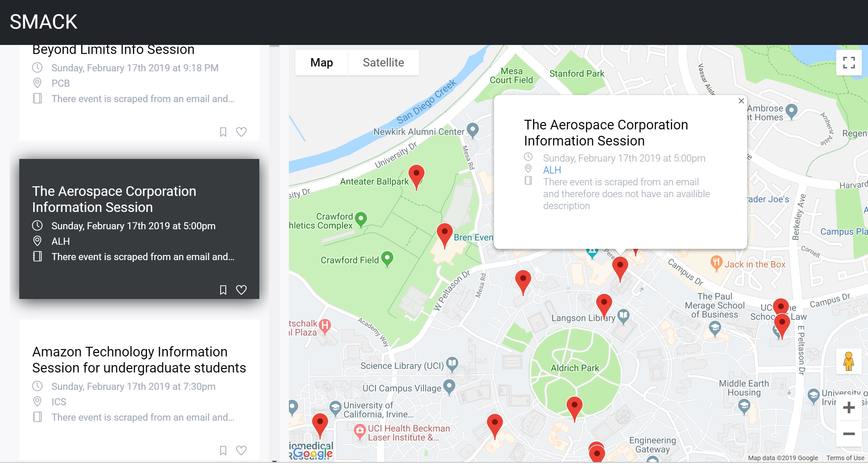Zoom in on the map
Viewport: 868px width, 464px height.
pos(848,408)
